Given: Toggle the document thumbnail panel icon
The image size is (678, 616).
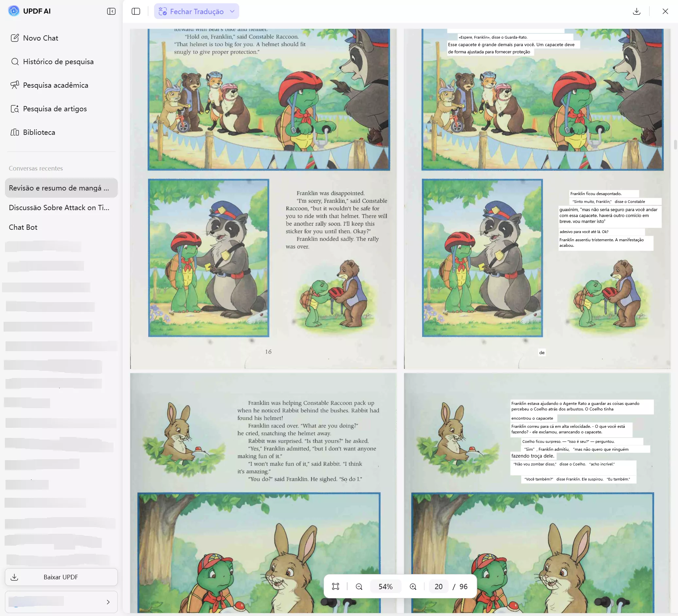Looking at the screenshot, I should pyautogui.click(x=136, y=11).
